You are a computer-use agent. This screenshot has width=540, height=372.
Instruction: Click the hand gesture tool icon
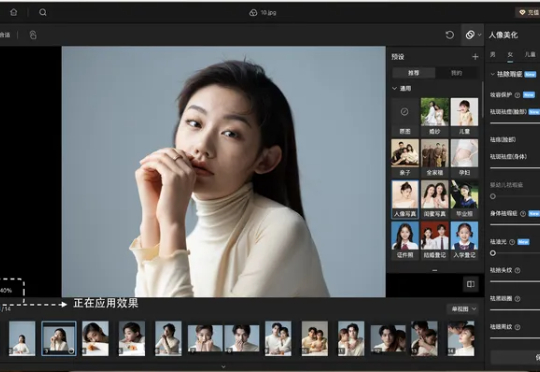[x=33, y=35]
